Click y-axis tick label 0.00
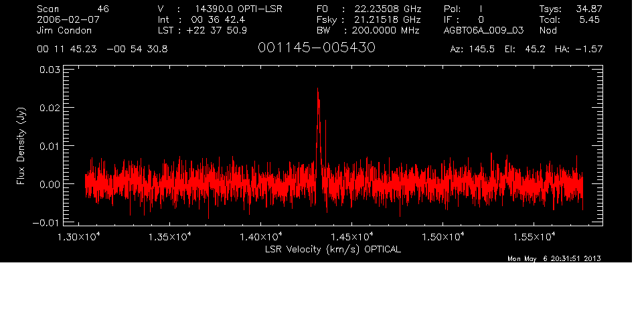 (50, 184)
